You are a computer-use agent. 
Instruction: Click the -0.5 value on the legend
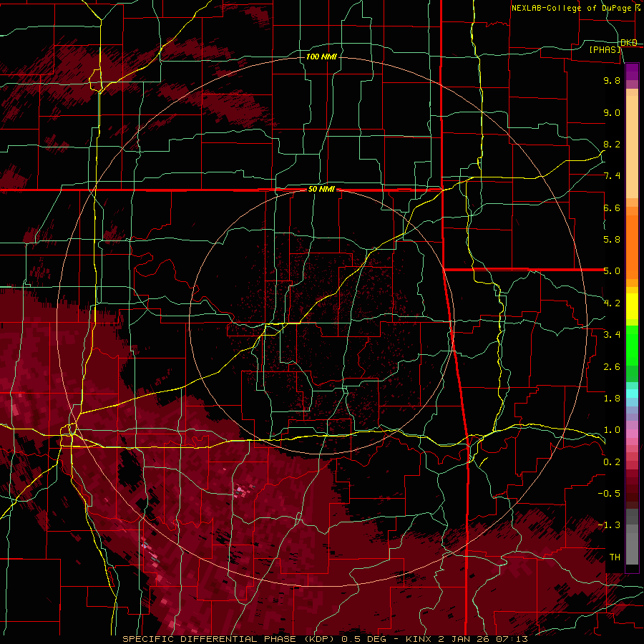[609, 494]
